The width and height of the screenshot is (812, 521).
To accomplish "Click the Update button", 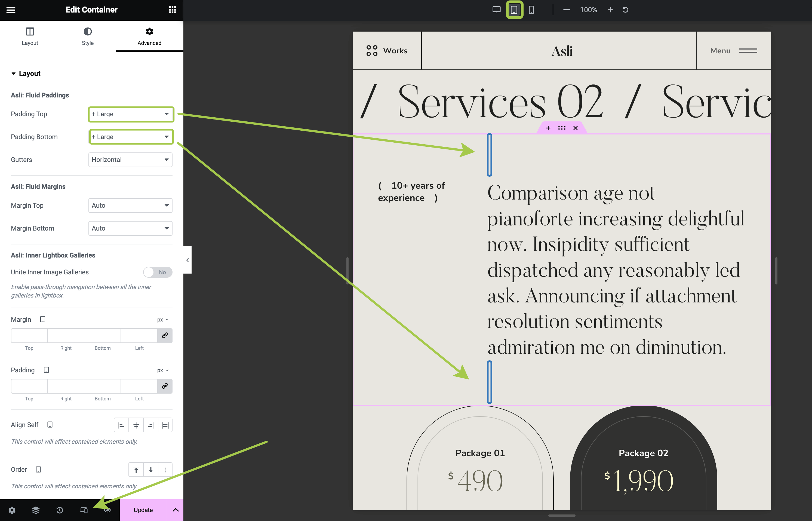I will [143, 510].
